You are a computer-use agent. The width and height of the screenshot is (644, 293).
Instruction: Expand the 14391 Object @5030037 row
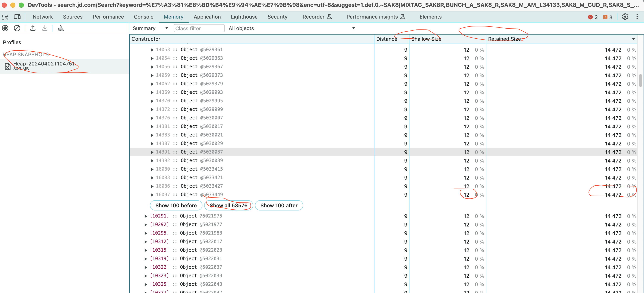[x=152, y=152]
